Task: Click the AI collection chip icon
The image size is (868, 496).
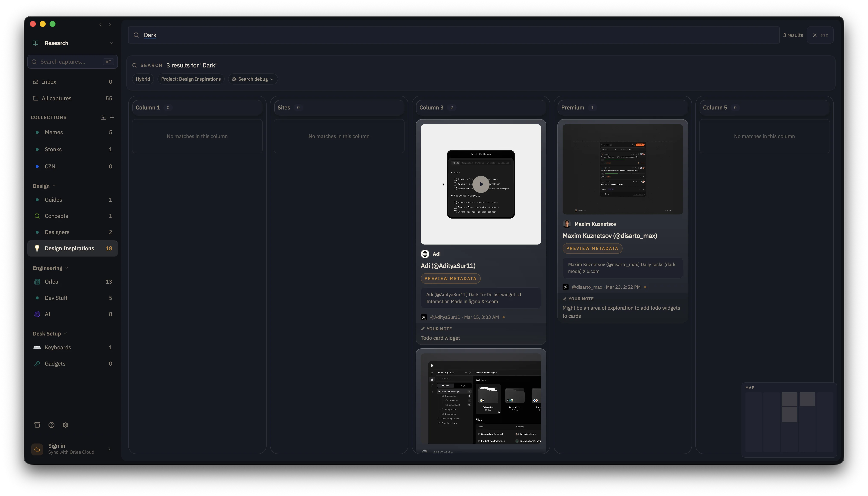Action: point(37,314)
